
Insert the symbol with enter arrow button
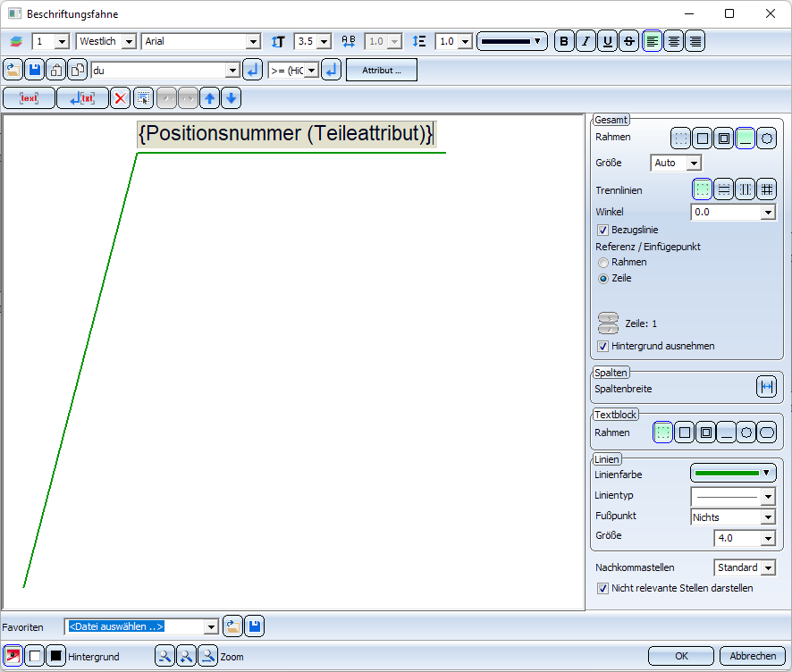[x=332, y=71]
